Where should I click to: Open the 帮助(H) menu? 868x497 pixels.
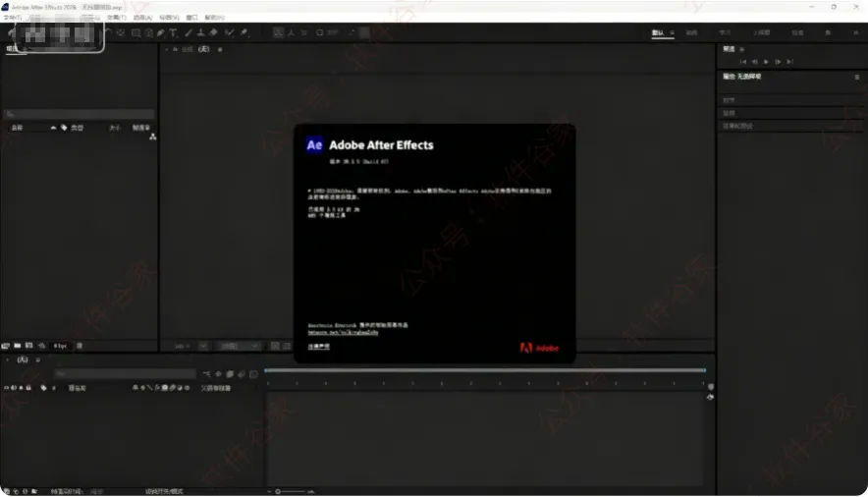pyautogui.click(x=215, y=18)
